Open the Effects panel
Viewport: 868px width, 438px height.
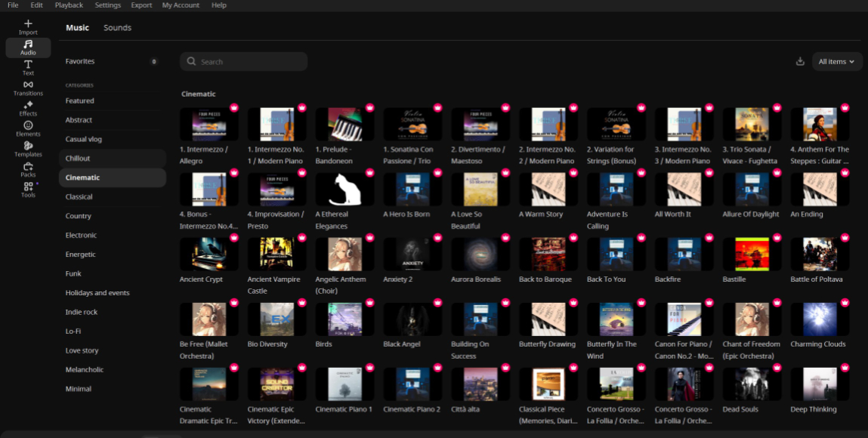tap(28, 109)
